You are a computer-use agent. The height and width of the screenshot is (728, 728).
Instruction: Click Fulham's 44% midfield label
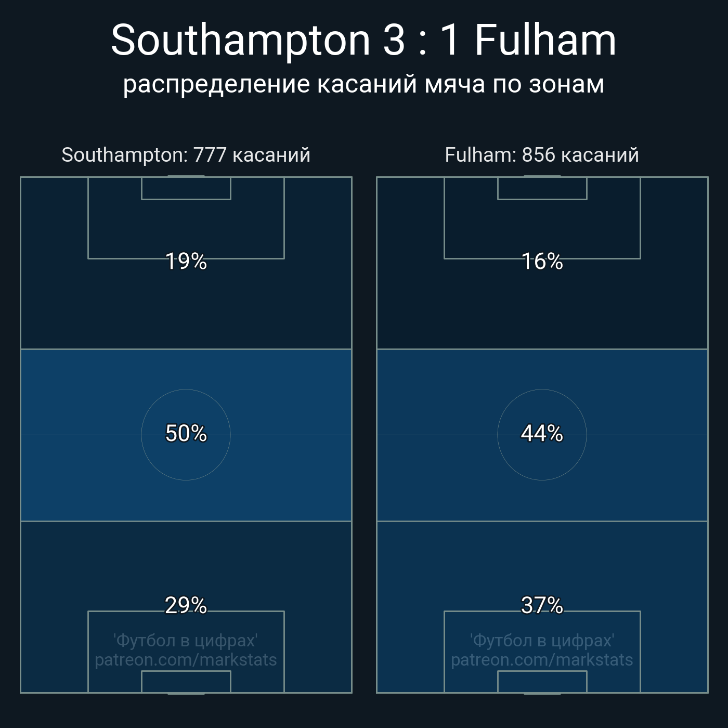pos(542,433)
